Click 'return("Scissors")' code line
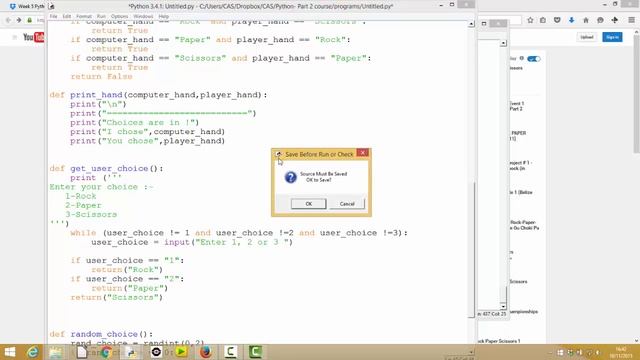640x360 pixels. (117, 297)
